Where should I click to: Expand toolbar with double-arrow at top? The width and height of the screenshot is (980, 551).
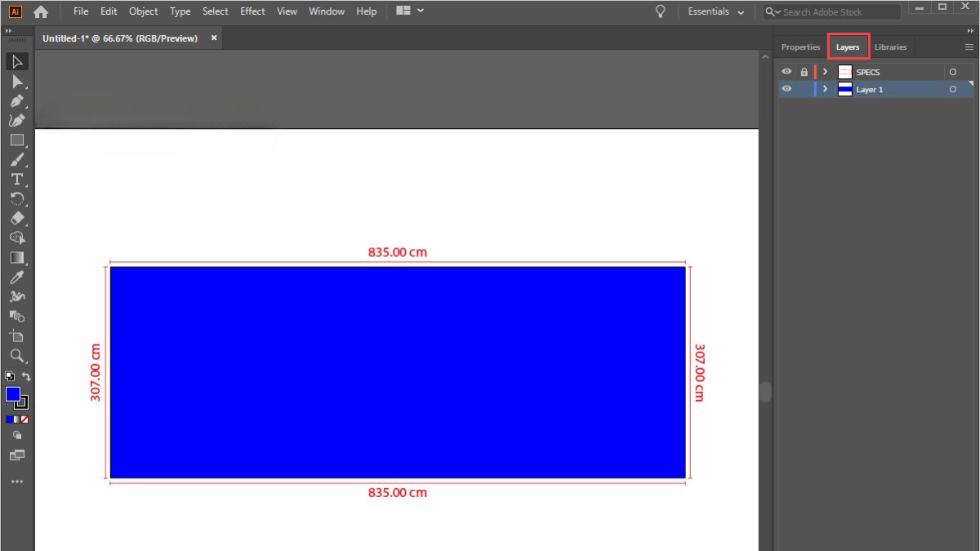point(8,31)
